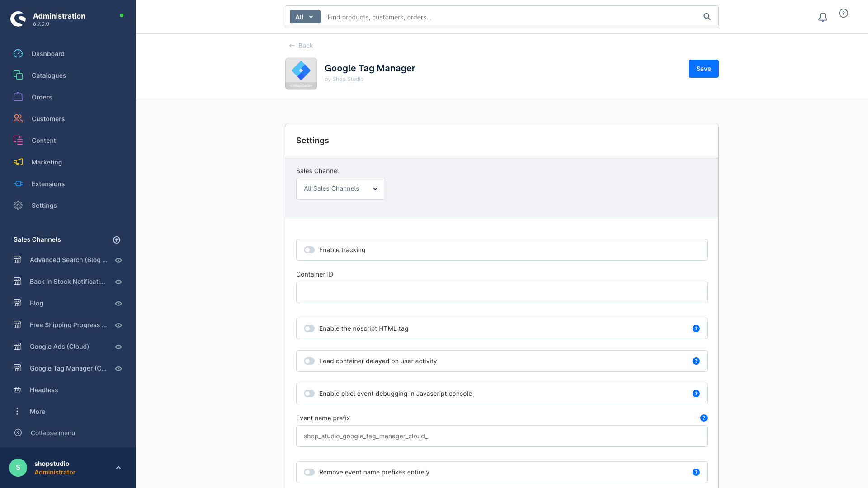Open Marketing menu item
The height and width of the screenshot is (488, 868).
(x=47, y=162)
